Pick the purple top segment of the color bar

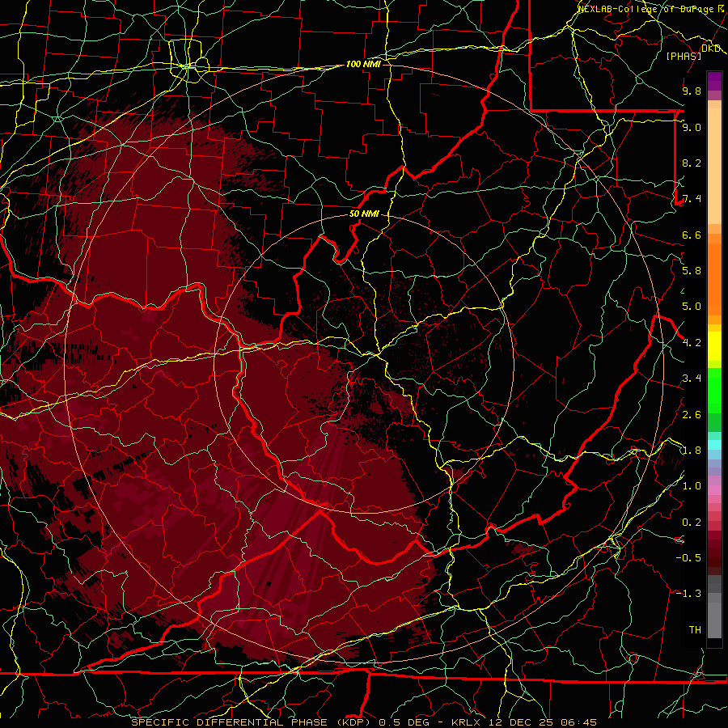pyautogui.click(x=714, y=81)
